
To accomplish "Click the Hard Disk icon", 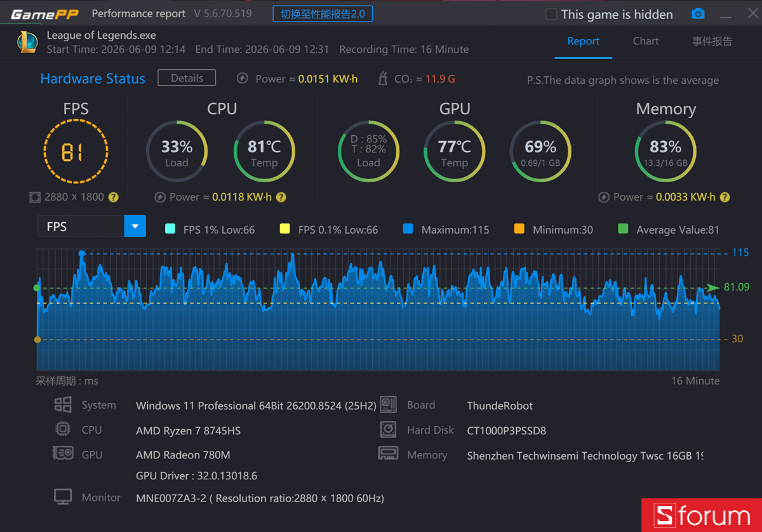I will pyautogui.click(x=388, y=430).
